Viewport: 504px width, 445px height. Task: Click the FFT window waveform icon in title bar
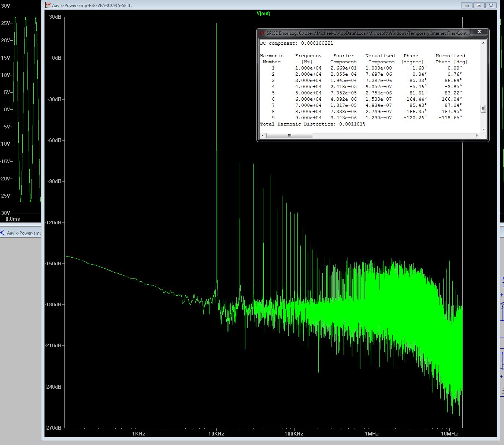pyautogui.click(x=48, y=5)
